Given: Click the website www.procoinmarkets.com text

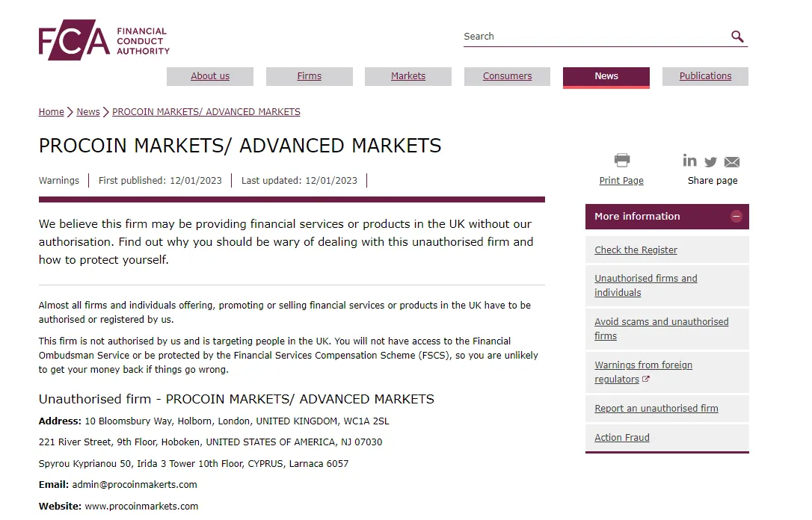Looking at the screenshot, I should tap(141, 506).
